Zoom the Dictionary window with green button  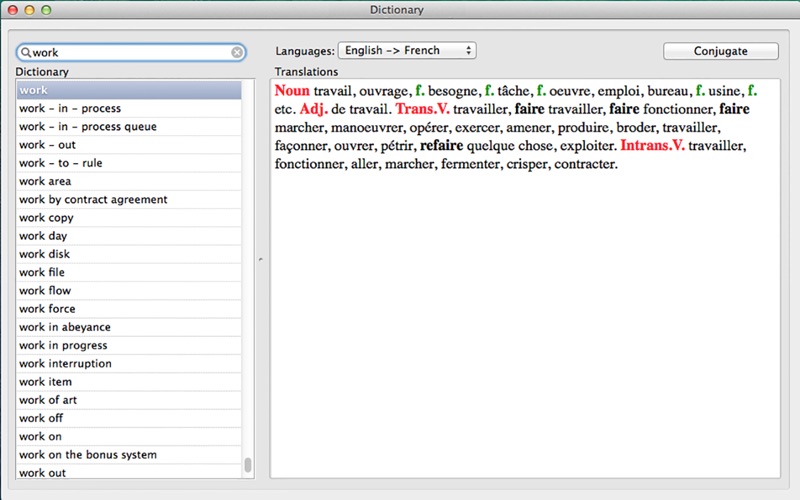point(46,10)
